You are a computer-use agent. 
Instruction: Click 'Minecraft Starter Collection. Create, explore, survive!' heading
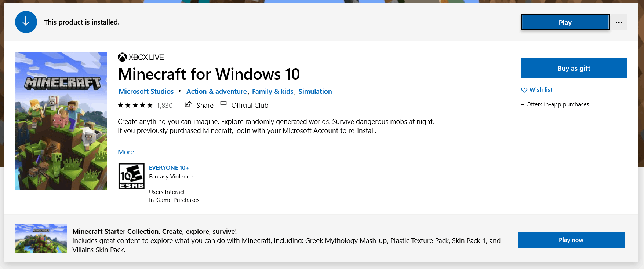click(x=154, y=232)
